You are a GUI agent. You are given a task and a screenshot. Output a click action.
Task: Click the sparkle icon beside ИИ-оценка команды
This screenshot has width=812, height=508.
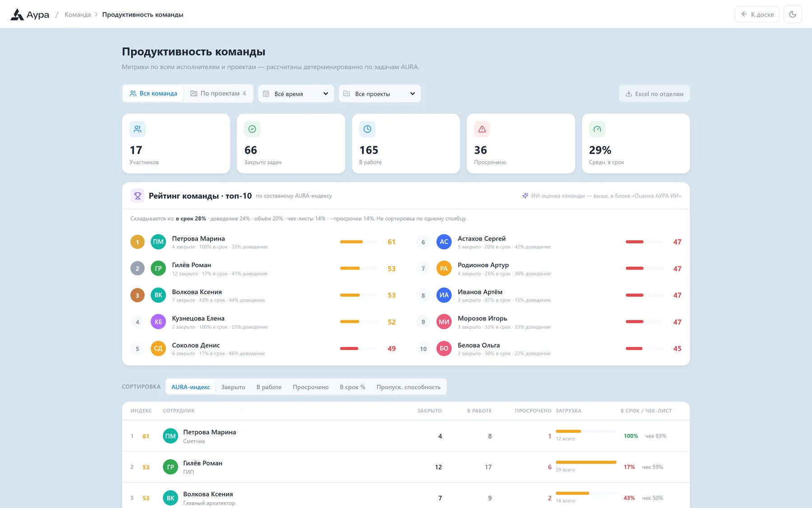pos(525,196)
